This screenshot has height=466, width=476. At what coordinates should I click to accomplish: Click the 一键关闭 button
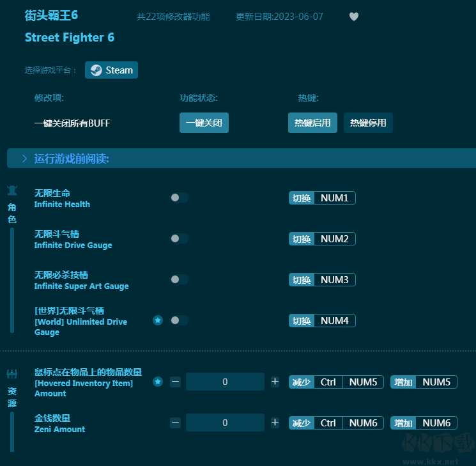pos(204,123)
